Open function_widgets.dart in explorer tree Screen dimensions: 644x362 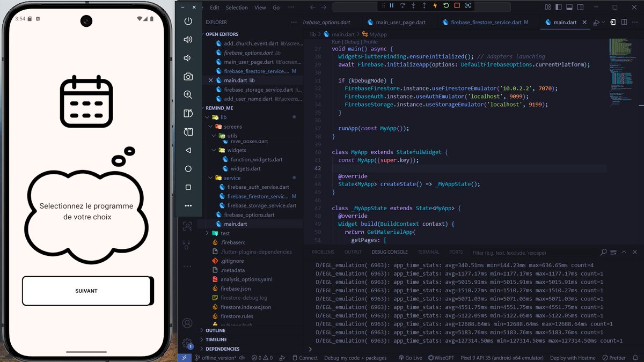click(257, 159)
